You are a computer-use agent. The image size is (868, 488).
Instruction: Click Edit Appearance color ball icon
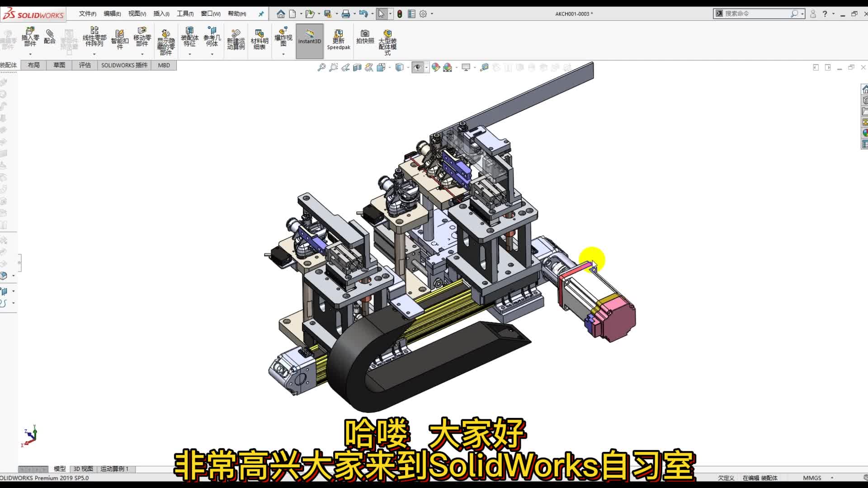[436, 67]
